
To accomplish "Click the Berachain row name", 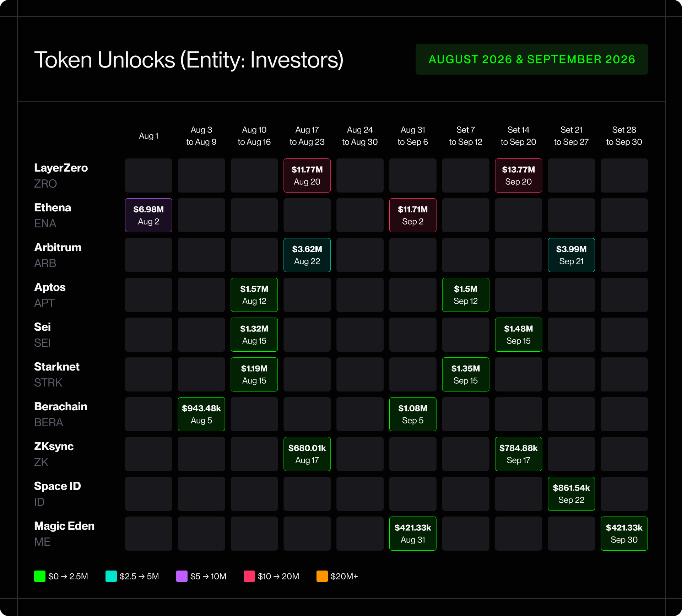I will pyautogui.click(x=61, y=407).
